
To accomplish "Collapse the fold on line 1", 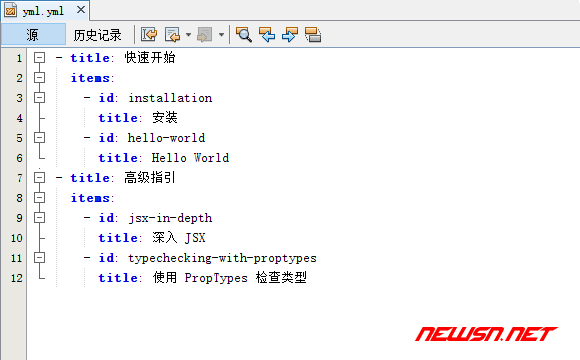I will pyautogui.click(x=39, y=58).
